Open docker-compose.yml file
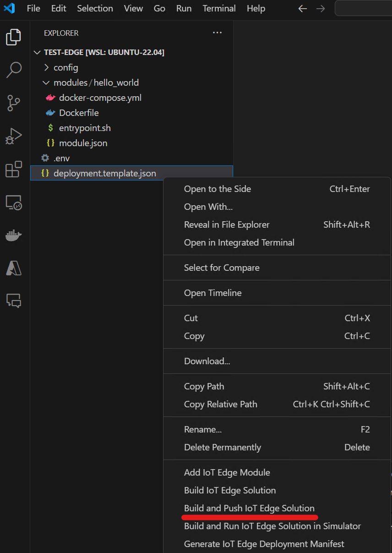The image size is (392, 553). pos(100,98)
